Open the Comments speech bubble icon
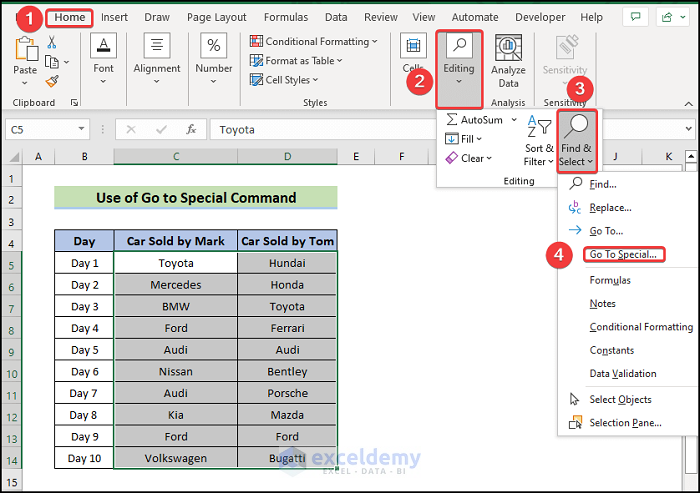Screen dimensions: 700x493 pos(635,17)
